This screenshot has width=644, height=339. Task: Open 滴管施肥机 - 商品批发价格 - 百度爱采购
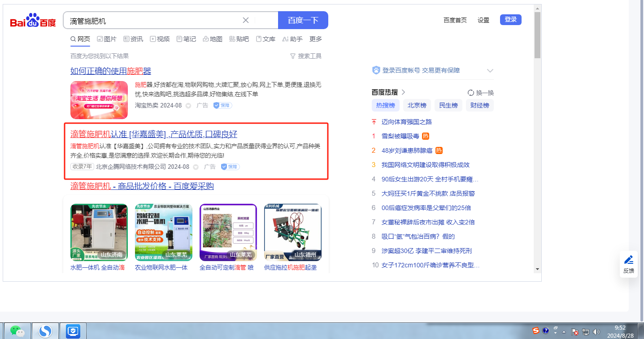click(142, 186)
